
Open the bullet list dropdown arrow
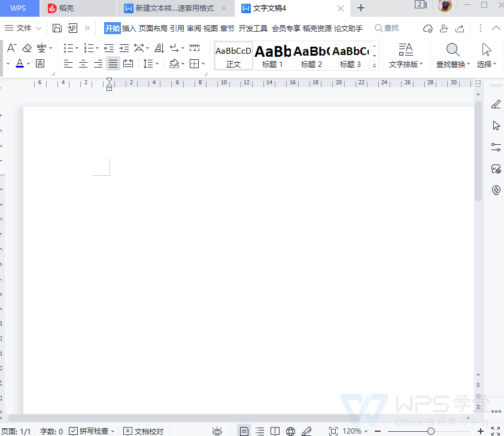[77, 48]
